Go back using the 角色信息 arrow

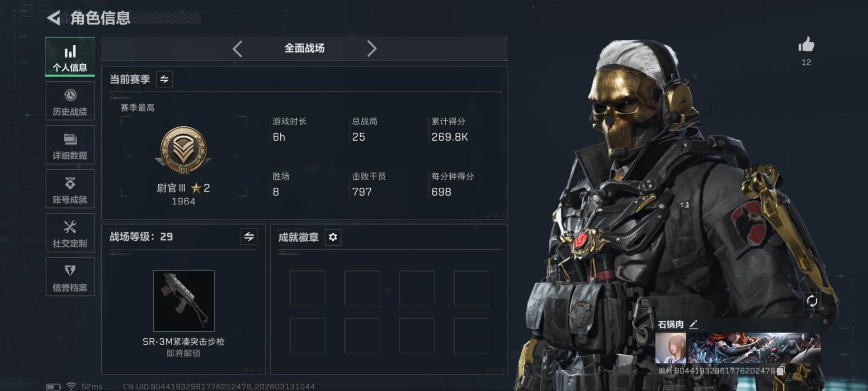pos(54,18)
